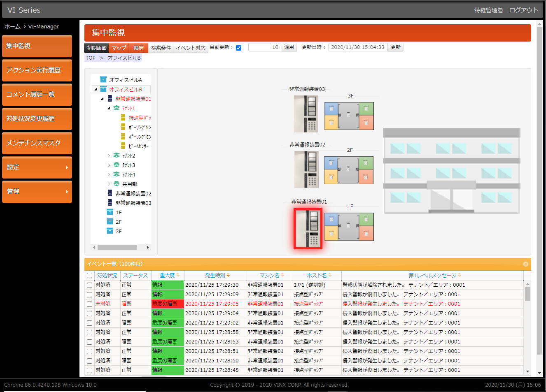
Task: Click the 共用部 layers icon
Action: 117,184
